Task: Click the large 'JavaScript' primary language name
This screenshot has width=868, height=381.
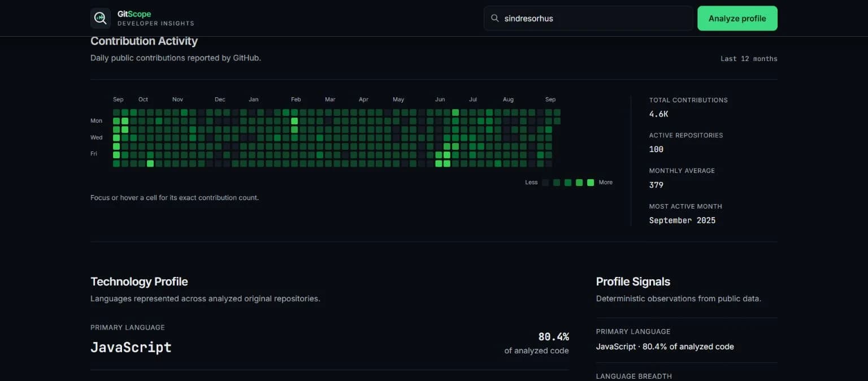Action: click(x=131, y=347)
